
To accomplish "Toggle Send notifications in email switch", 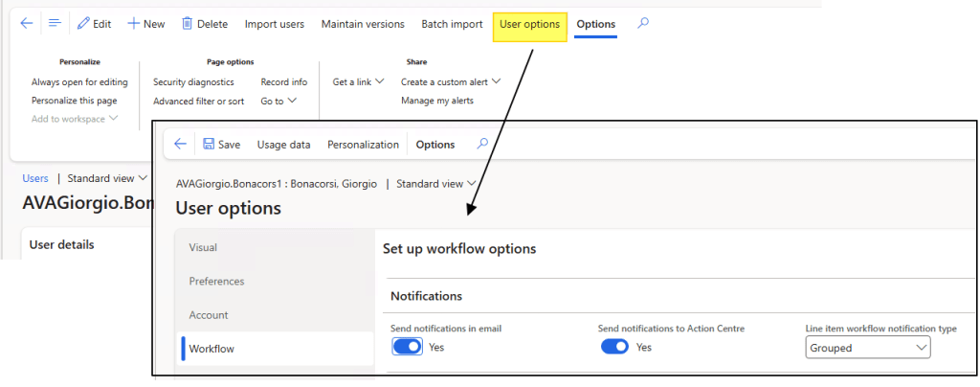I will pos(407,347).
